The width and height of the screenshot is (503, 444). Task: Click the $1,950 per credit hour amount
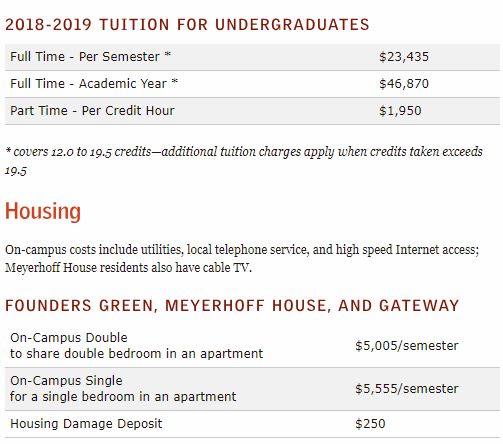[x=400, y=111]
